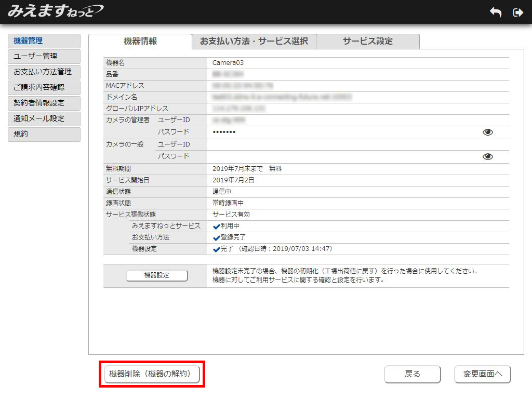Click the 変更画面へ button
Image resolution: width=532 pixels, height=399 pixels.
(x=482, y=374)
